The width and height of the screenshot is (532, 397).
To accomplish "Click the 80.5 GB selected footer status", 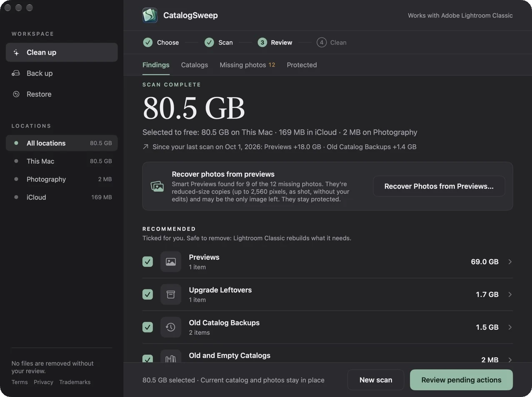I will click(233, 380).
